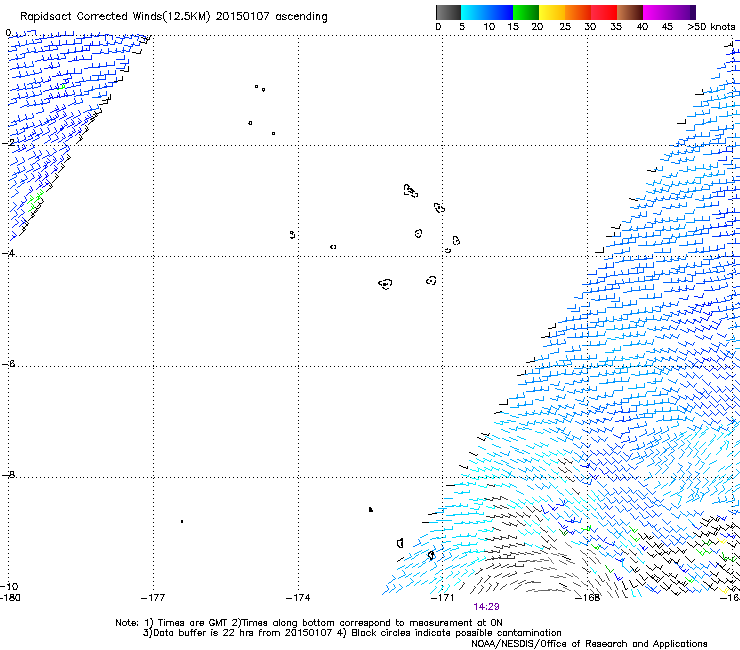Click the '-6' latitude axis label
This screenshot has height=650, width=740.
point(8,364)
